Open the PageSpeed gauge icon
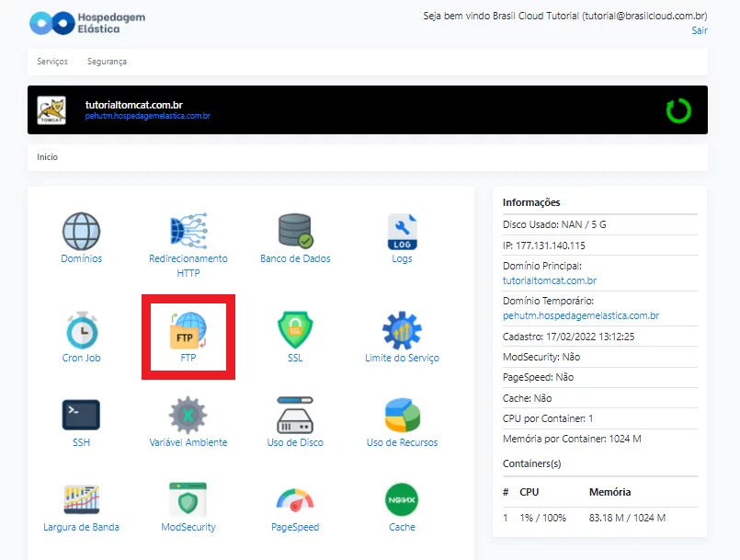Image resolution: width=740 pixels, height=560 pixels. (295, 500)
